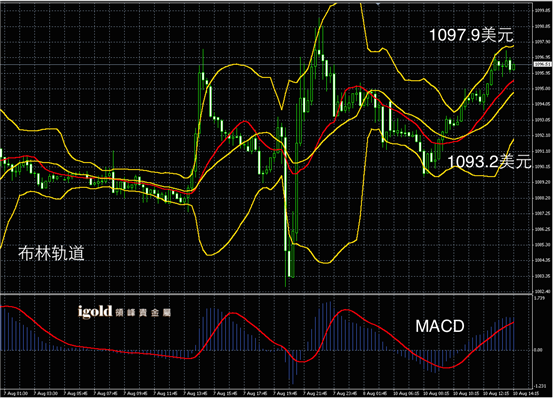This screenshot has width=553, height=398.
Task: Click the 1097.9美元 resistance price annotation
Action: (x=471, y=35)
